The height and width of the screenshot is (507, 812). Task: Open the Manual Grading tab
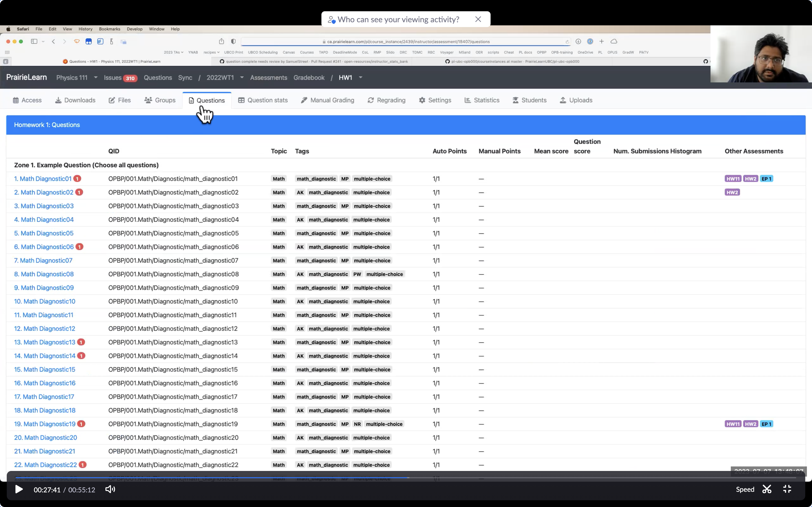328,100
